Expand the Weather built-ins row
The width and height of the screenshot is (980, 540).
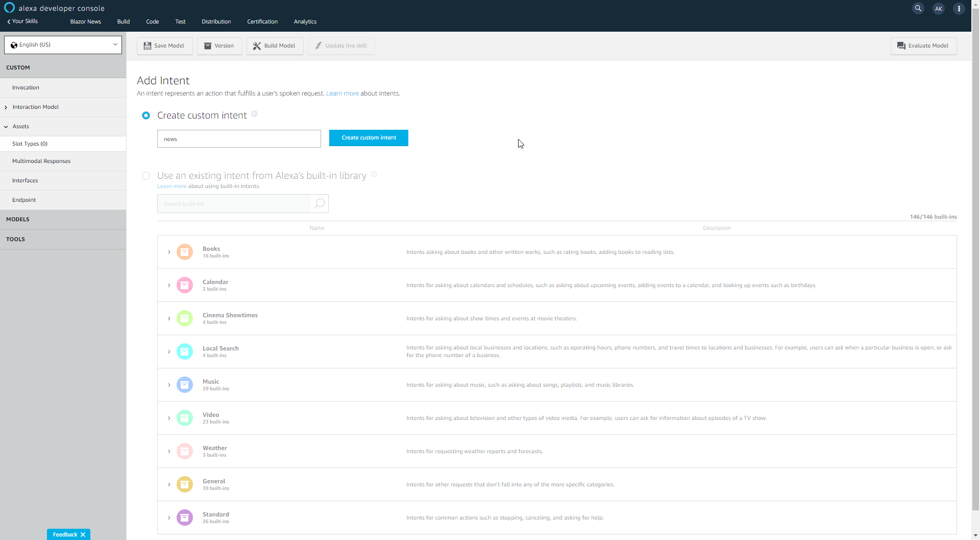tap(169, 451)
